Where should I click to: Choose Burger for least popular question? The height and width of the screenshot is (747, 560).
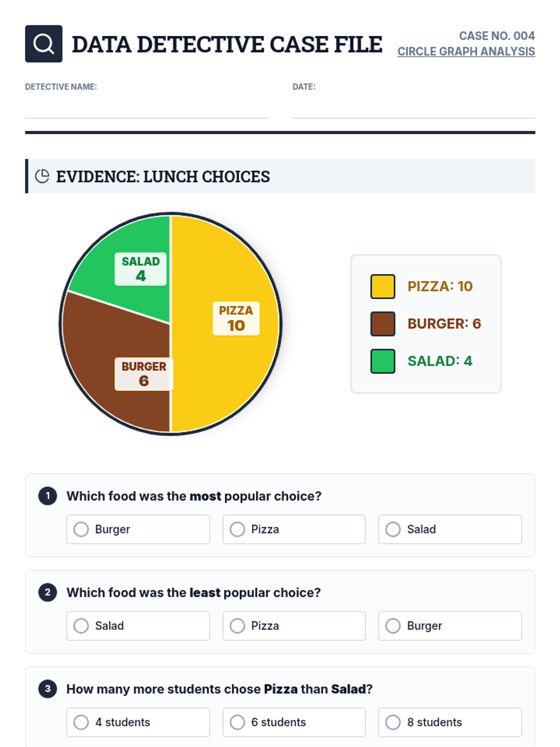point(450,626)
